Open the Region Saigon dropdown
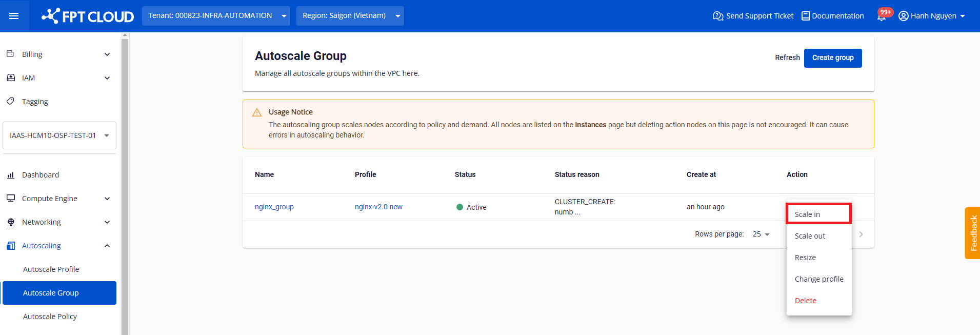 click(x=350, y=16)
